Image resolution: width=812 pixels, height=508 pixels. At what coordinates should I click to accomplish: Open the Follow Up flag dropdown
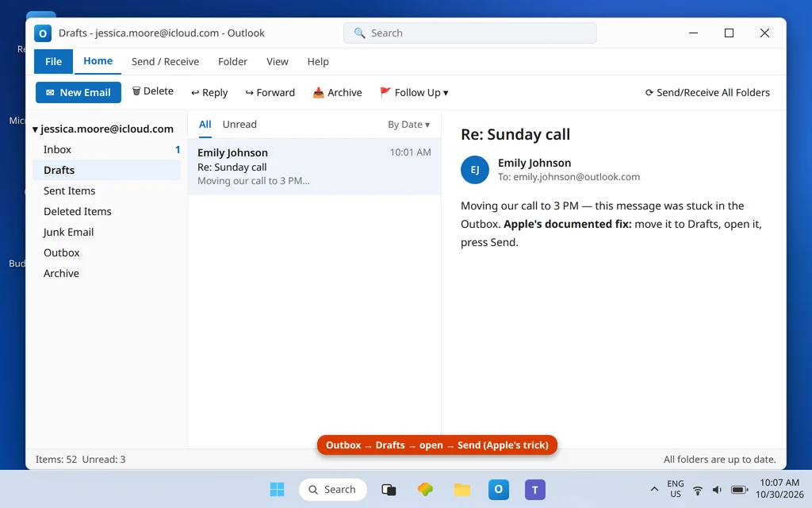coord(414,92)
